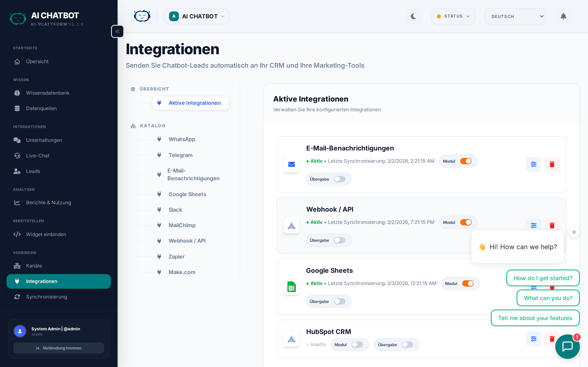Open the AI CHATBOT workspace dropdown
Viewport: 588px width, 367px height.
pyautogui.click(x=196, y=16)
